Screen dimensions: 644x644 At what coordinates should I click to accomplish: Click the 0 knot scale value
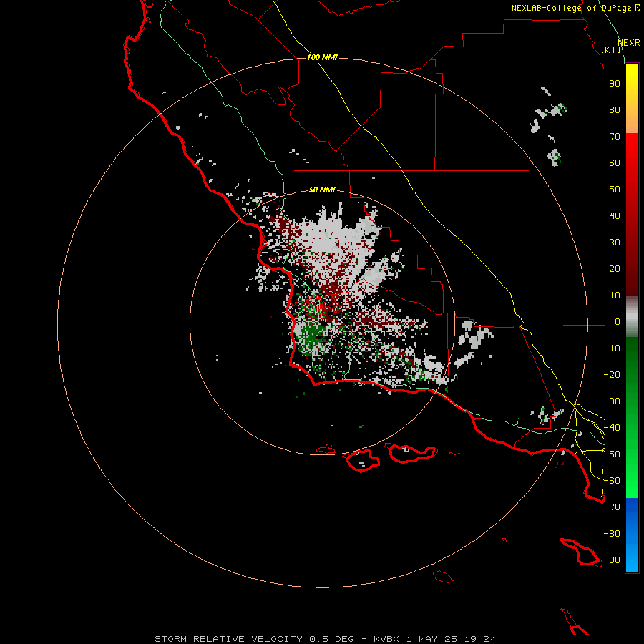tap(618, 322)
